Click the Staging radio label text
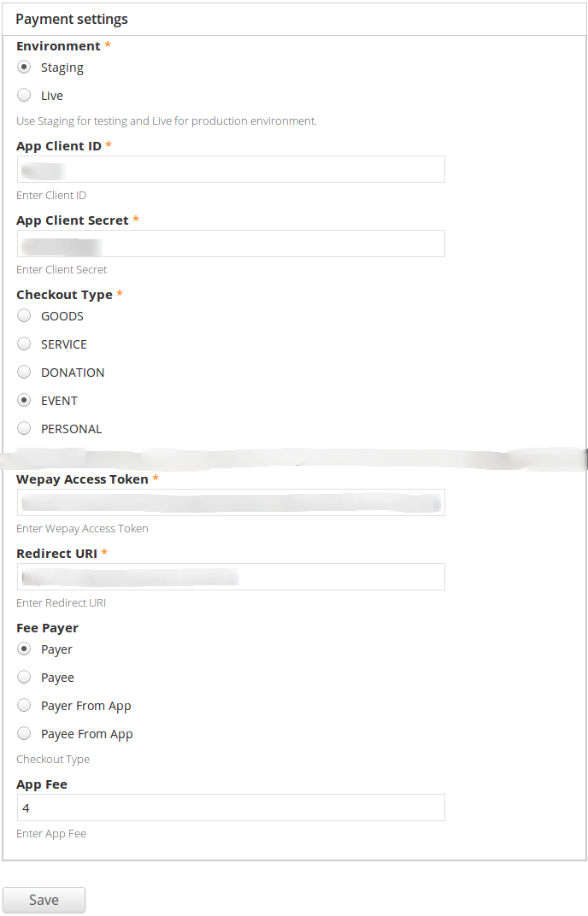This screenshot has height=916, width=588. click(62, 68)
